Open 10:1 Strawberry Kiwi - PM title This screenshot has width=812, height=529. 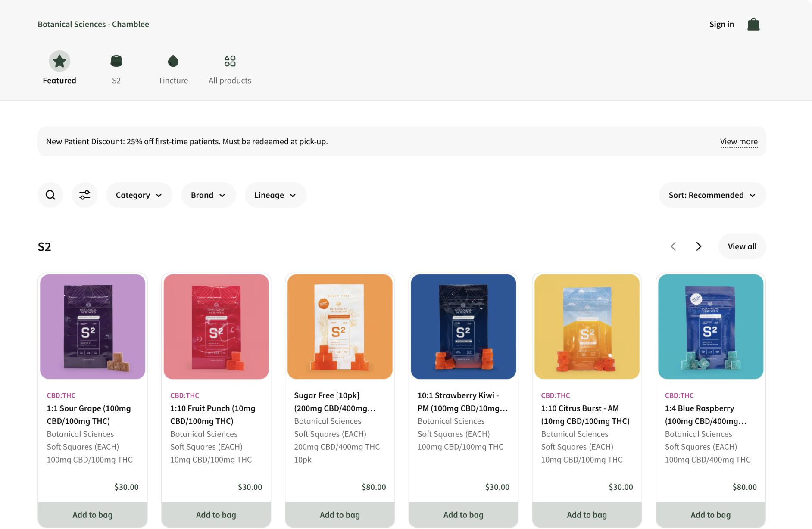coord(463,402)
